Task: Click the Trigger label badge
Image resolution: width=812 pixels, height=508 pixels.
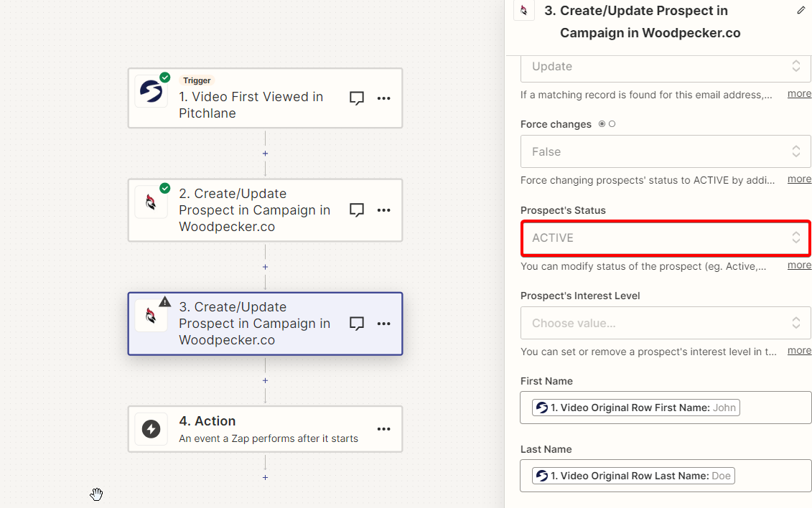Action: (197, 80)
